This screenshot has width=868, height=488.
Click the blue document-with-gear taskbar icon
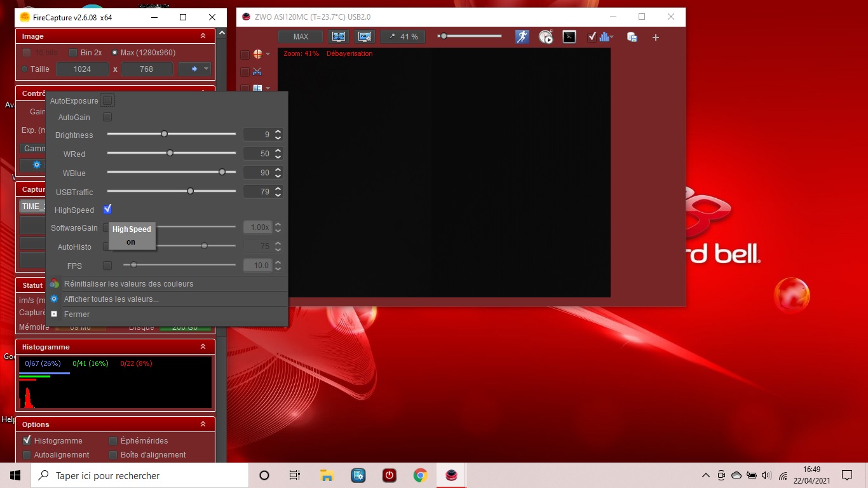[358, 475]
